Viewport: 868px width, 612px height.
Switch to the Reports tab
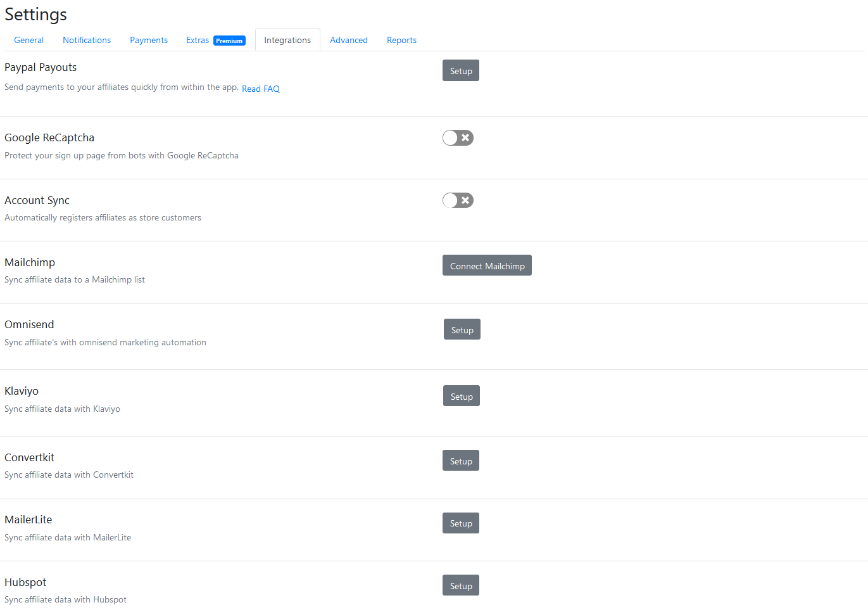(401, 40)
